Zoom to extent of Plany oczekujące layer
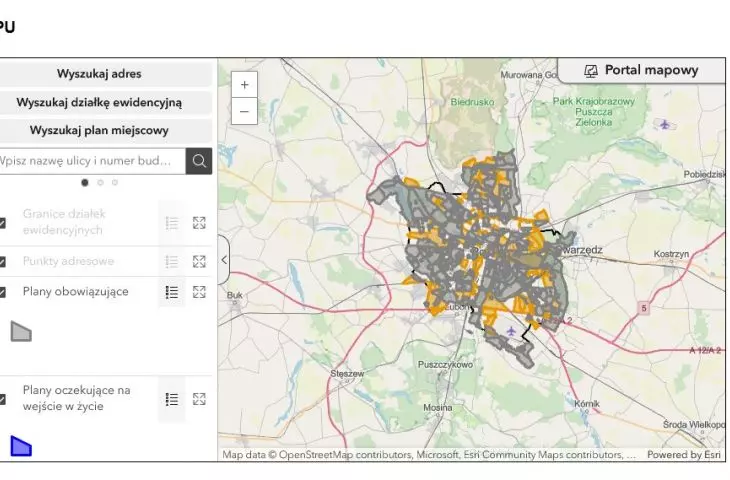Image resolution: width=730 pixels, height=480 pixels. 199,399
